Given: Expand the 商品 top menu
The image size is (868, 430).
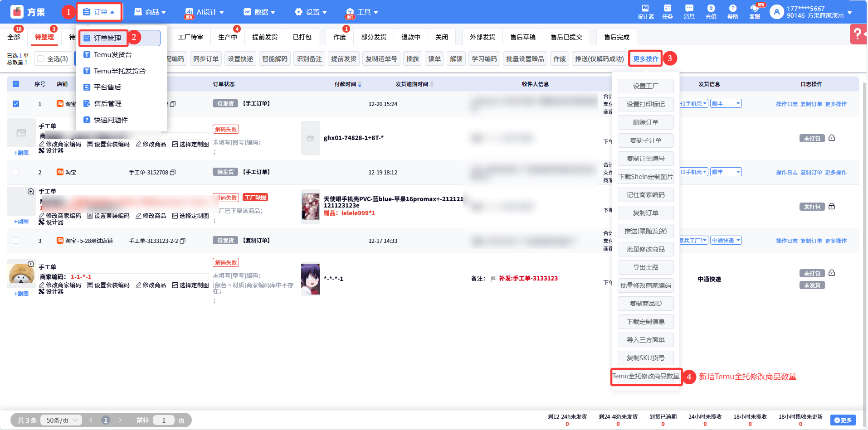Looking at the screenshot, I should pos(150,12).
